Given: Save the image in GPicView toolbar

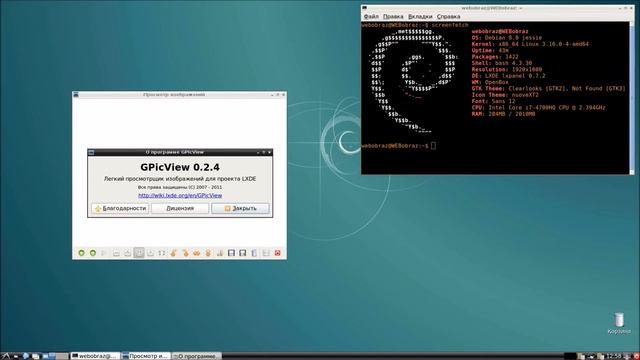Looking at the screenshot, I should (231, 253).
